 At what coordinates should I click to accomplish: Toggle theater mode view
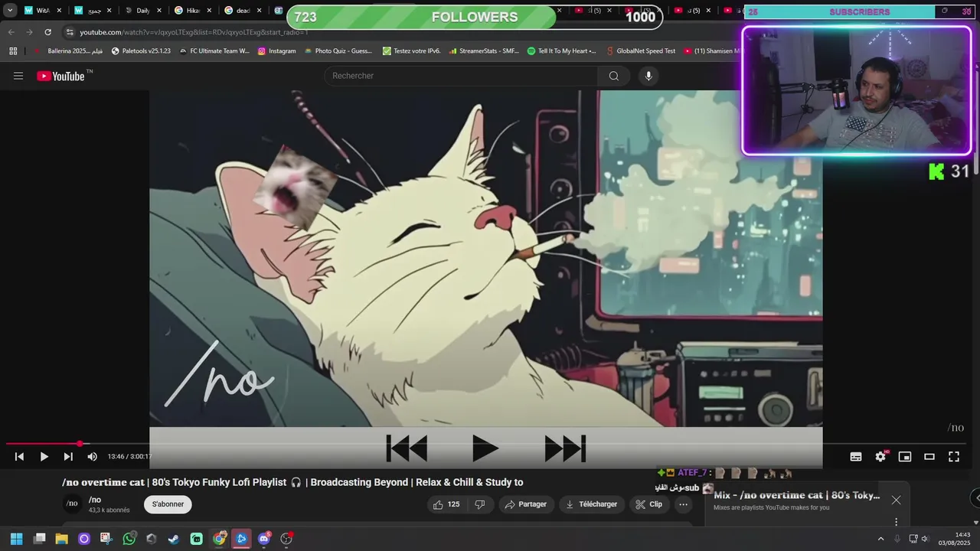pos(929,457)
